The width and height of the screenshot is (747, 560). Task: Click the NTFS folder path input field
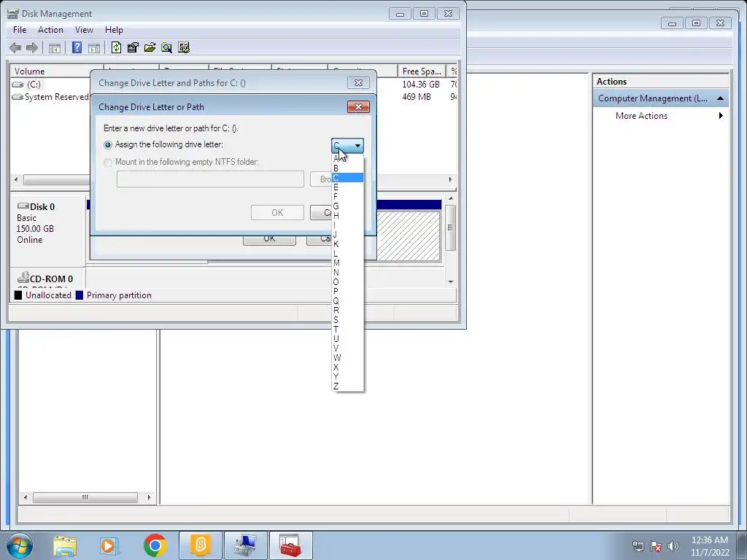point(210,179)
